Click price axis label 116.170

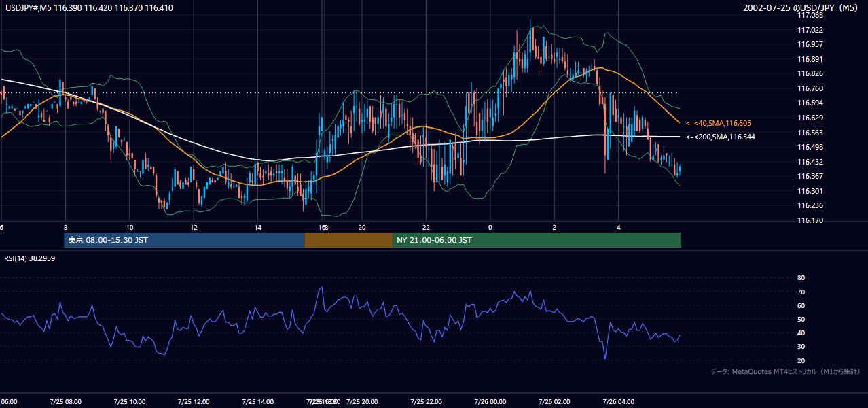pos(810,220)
